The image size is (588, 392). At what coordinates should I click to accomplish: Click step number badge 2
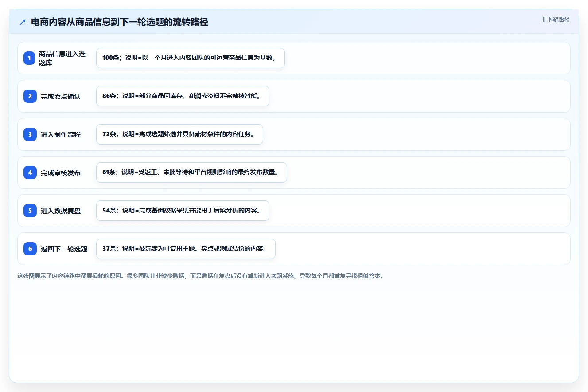click(30, 96)
